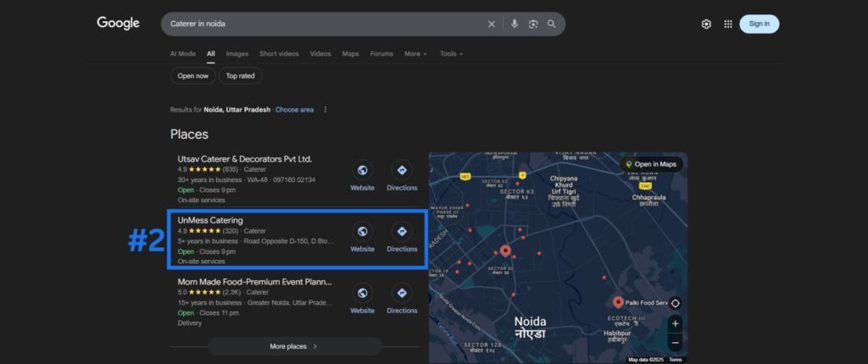
Task: Open the Google settings gear
Action: point(706,24)
